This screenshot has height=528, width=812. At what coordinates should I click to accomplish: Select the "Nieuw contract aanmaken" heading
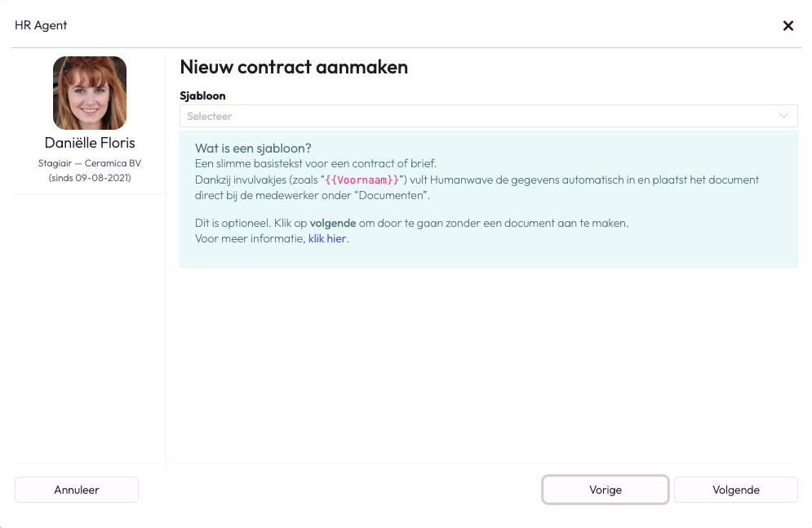click(294, 67)
